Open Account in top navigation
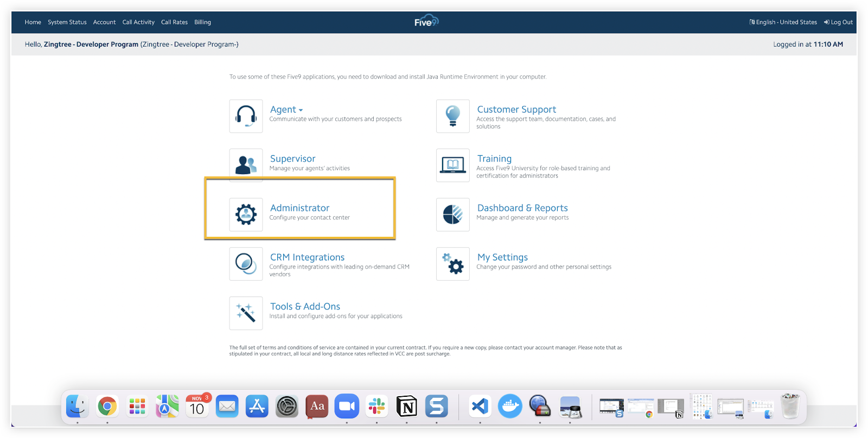868x438 pixels. 104,22
